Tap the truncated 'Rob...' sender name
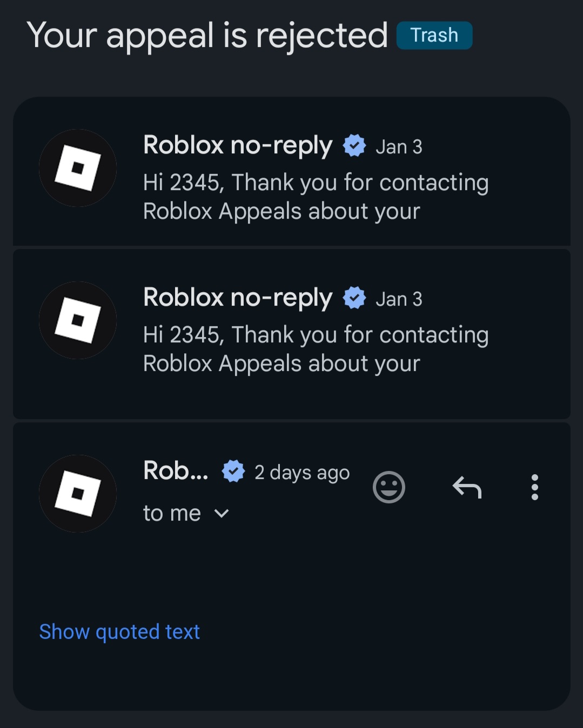Viewport: 583px width, 728px height. click(x=176, y=471)
